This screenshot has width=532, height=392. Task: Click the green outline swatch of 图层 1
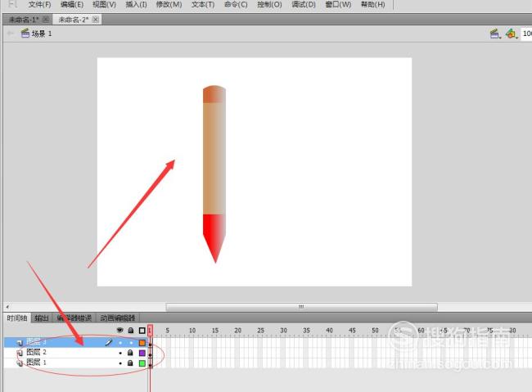[142, 363]
